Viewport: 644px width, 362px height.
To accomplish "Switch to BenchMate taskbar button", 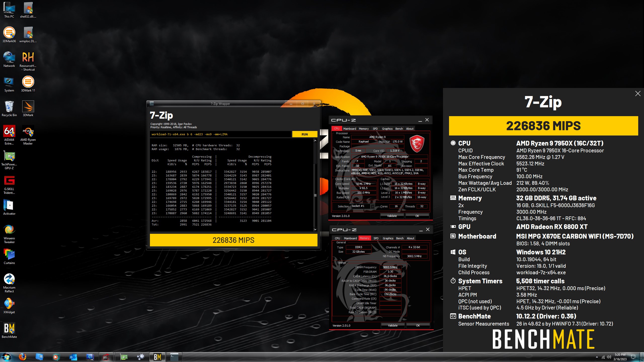I will [157, 357].
